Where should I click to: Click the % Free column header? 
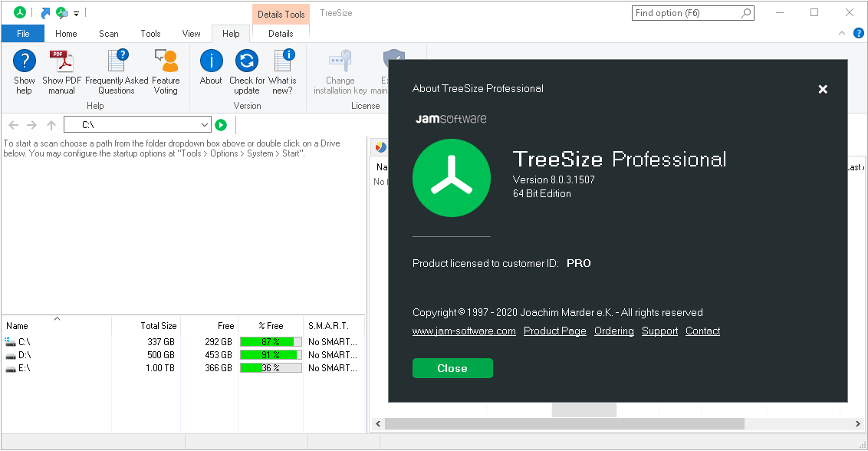click(x=271, y=326)
